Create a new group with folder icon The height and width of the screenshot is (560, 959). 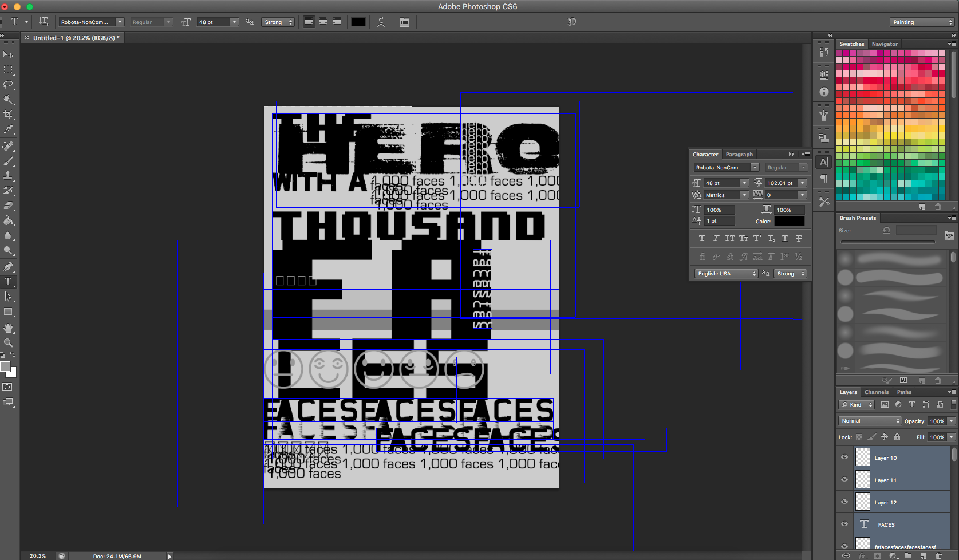[x=908, y=555]
